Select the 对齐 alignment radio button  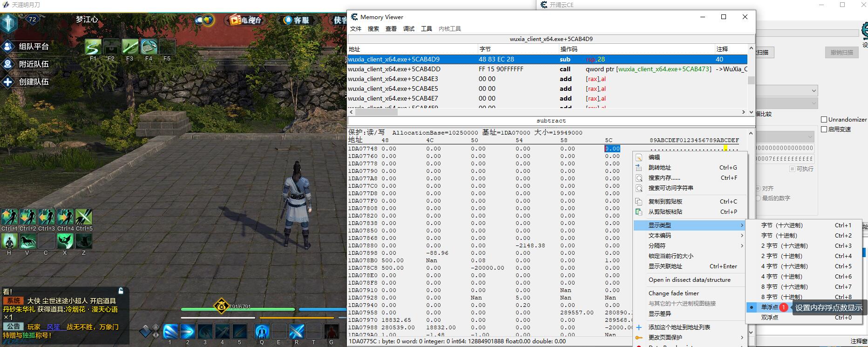click(x=758, y=189)
